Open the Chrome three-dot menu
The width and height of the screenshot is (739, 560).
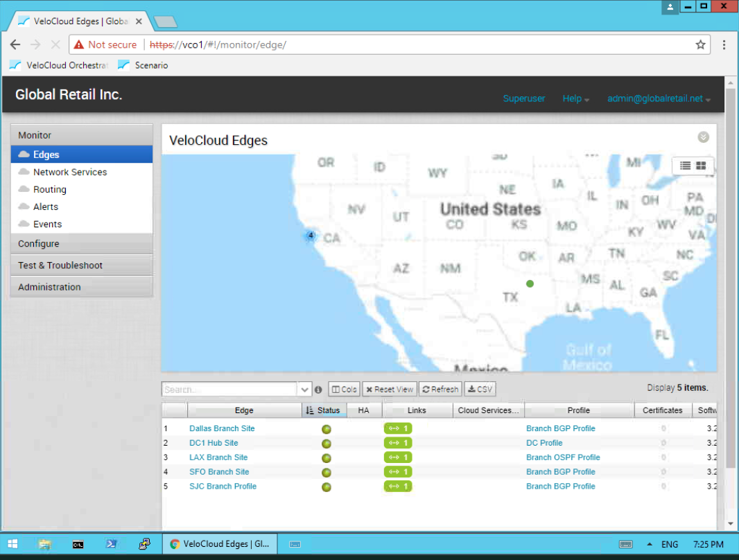point(724,45)
